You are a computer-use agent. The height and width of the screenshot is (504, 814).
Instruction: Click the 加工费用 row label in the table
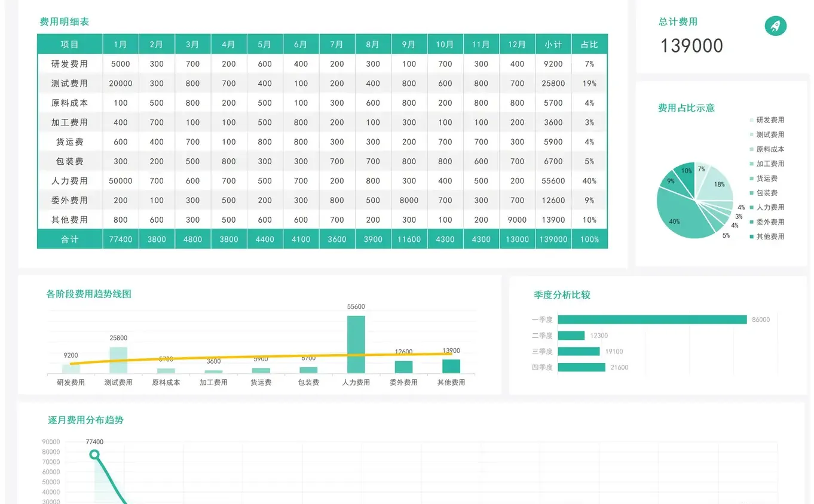70,122
